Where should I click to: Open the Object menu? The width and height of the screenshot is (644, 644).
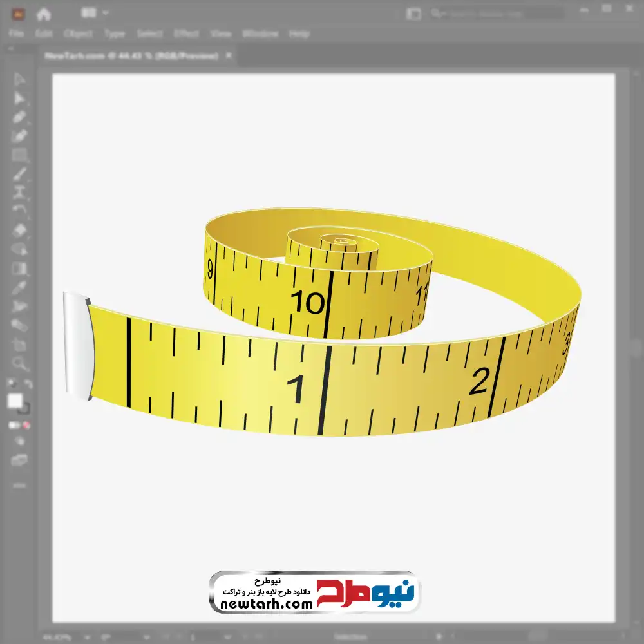[x=78, y=33]
